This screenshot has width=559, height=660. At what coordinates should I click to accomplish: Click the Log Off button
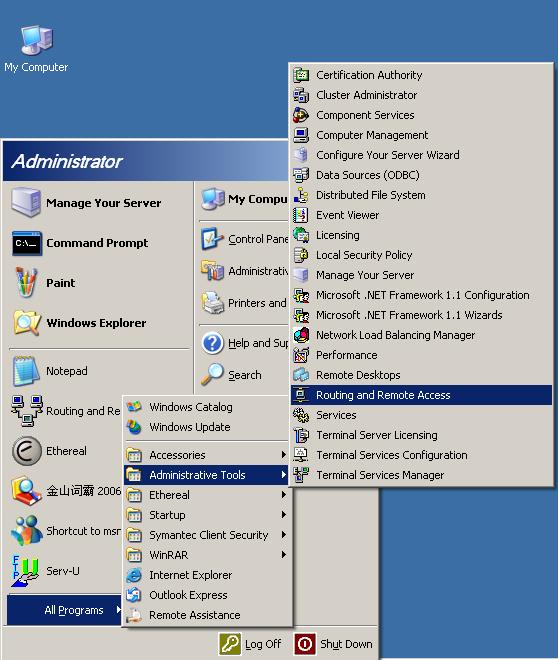250,644
